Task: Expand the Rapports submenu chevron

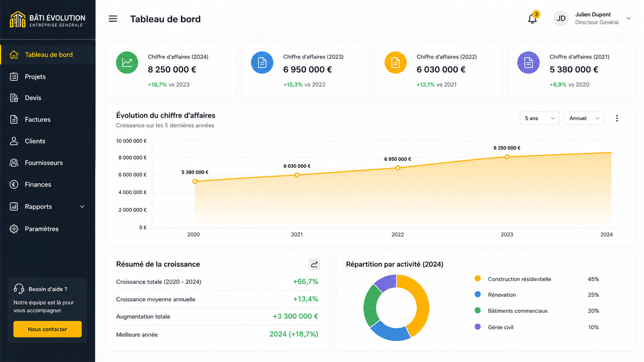Action: click(x=82, y=207)
